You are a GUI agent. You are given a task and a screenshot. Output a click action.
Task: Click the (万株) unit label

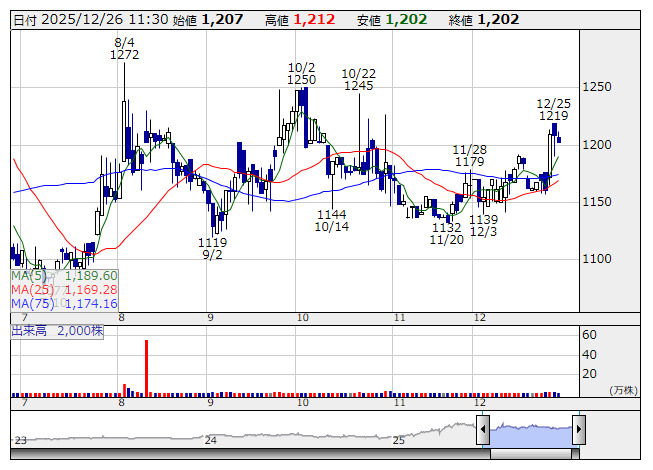[x=623, y=390]
